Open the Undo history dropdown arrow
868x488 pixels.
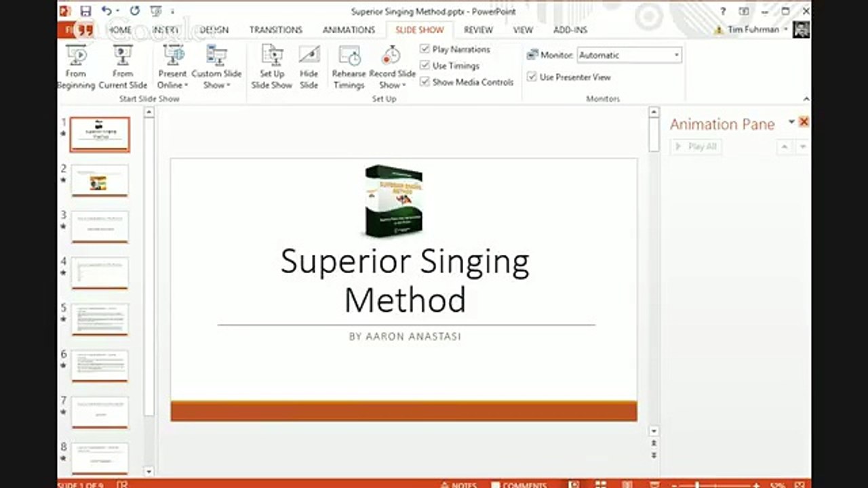tap(117, 12)
